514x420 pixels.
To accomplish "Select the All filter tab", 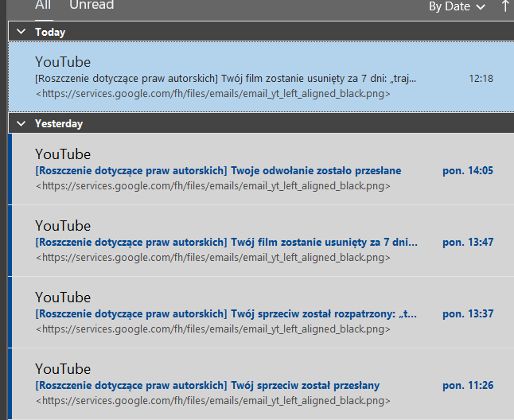I will point(43,6).
